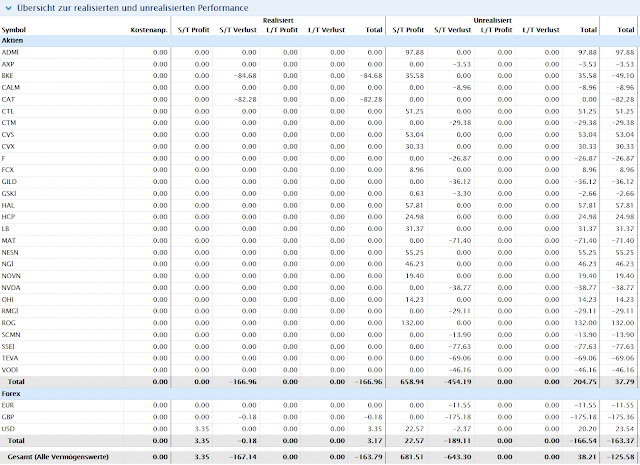Viewport: 640px width, 465px height.
Task: Select the USD forex symbol cell
Action: (8, 429)
